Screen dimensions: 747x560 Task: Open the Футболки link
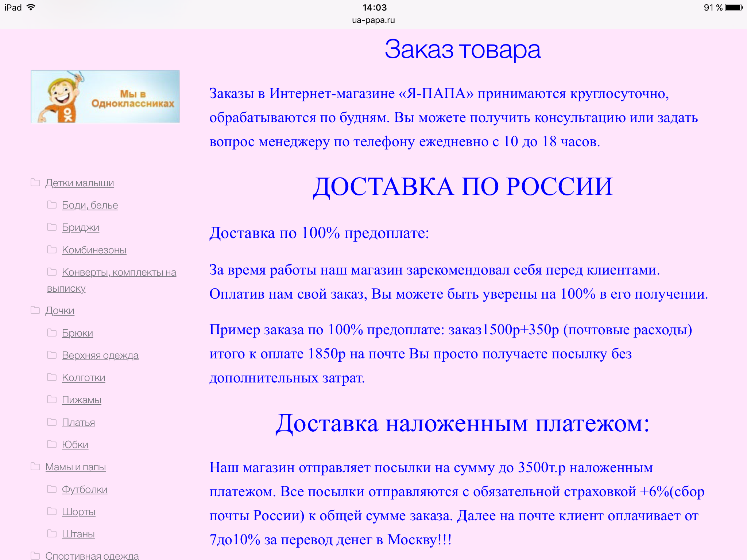(85, 490)
